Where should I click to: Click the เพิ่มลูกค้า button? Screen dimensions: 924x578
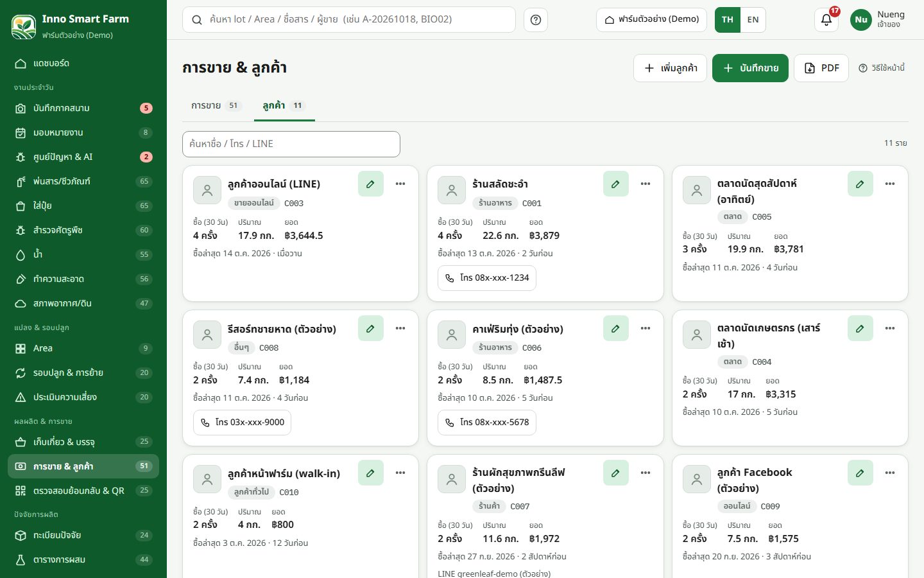670,68
